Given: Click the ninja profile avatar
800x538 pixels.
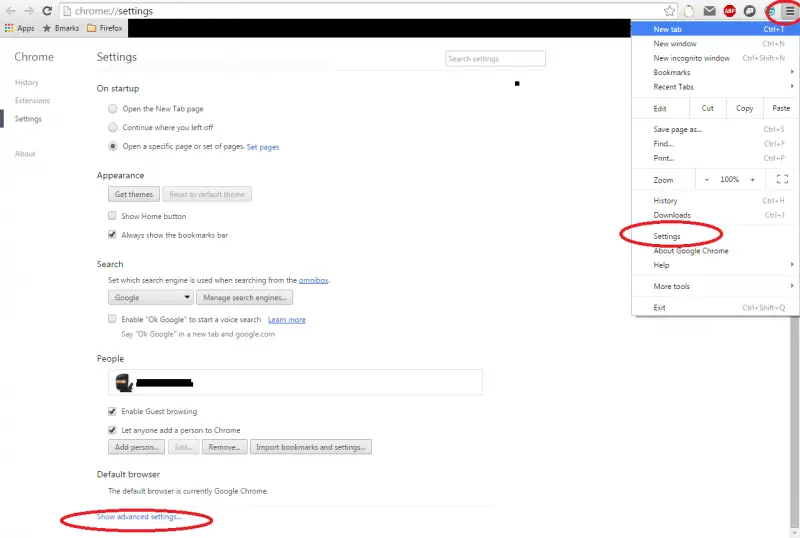Looking at the screenshot, I should point(123,382).
